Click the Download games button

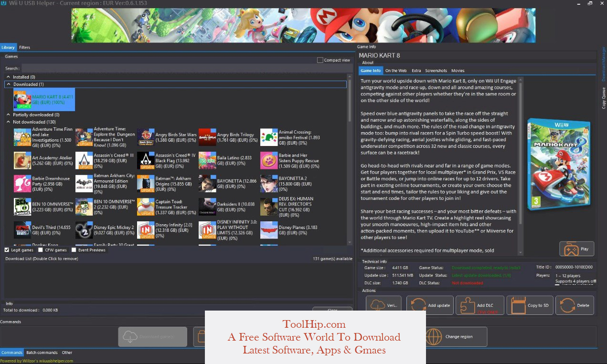click(153, 337)
